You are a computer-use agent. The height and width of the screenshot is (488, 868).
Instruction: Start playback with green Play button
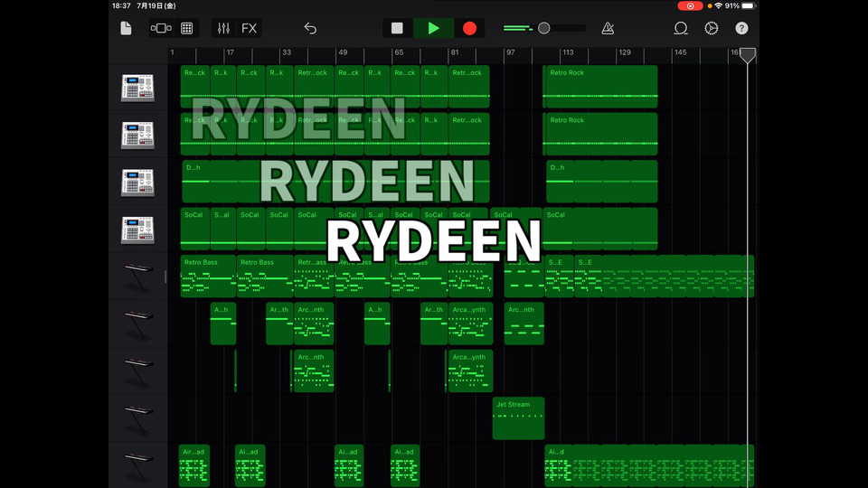433,28
